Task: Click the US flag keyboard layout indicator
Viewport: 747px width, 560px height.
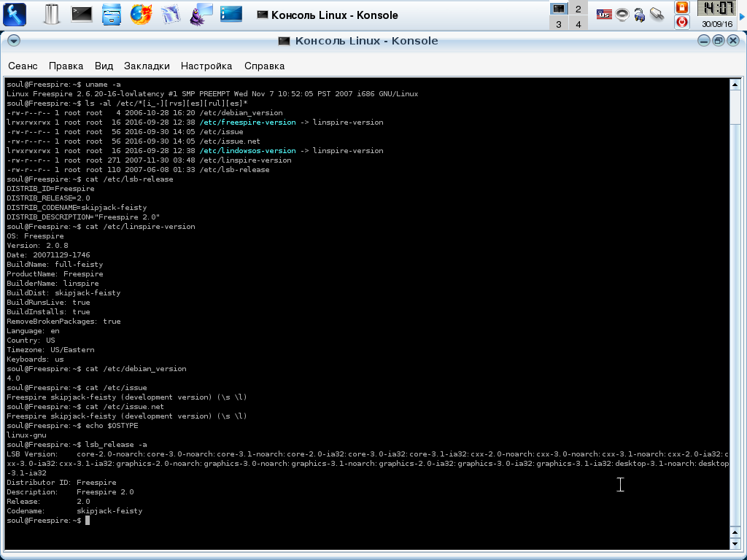Action: pyautogui.click(x=604, y=15)
